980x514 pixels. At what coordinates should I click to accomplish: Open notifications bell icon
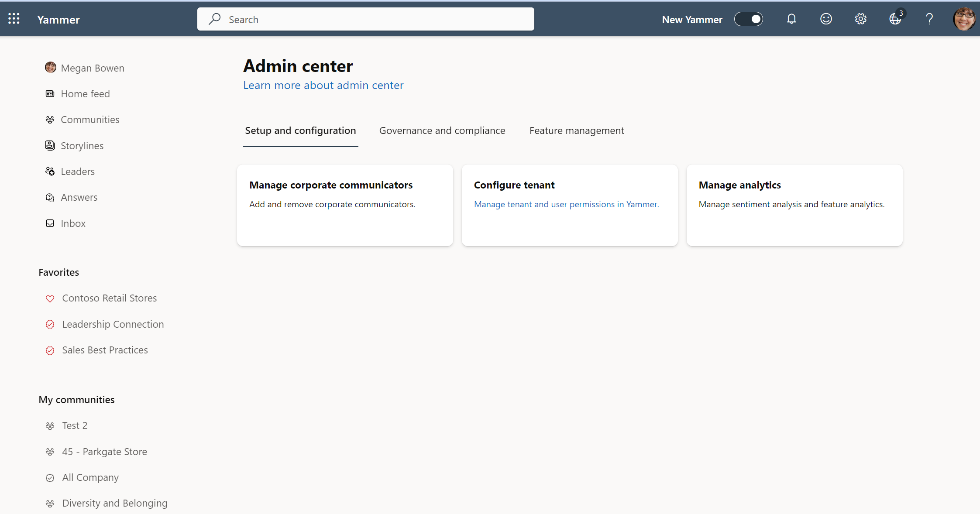click(x=791, y=18)
